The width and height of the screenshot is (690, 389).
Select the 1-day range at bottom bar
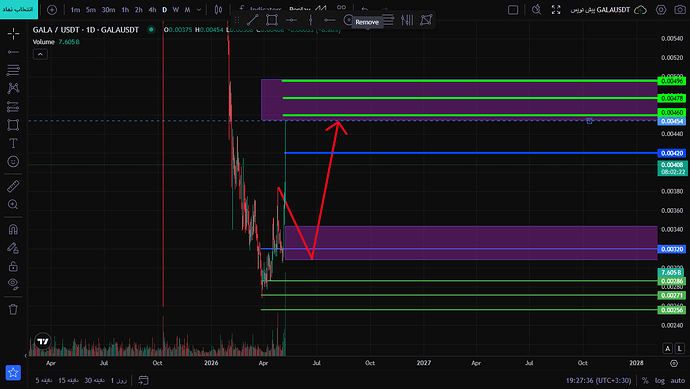pos(118,380)
